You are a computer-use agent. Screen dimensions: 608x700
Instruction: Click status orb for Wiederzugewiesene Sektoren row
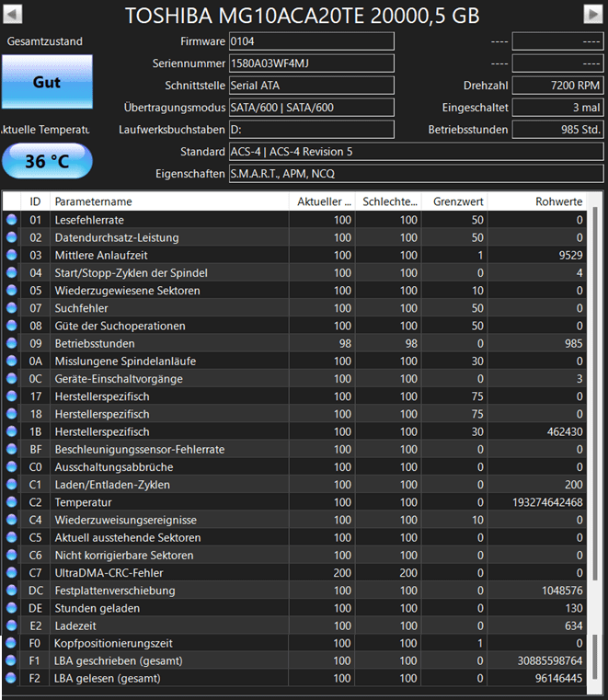point(12,290)
